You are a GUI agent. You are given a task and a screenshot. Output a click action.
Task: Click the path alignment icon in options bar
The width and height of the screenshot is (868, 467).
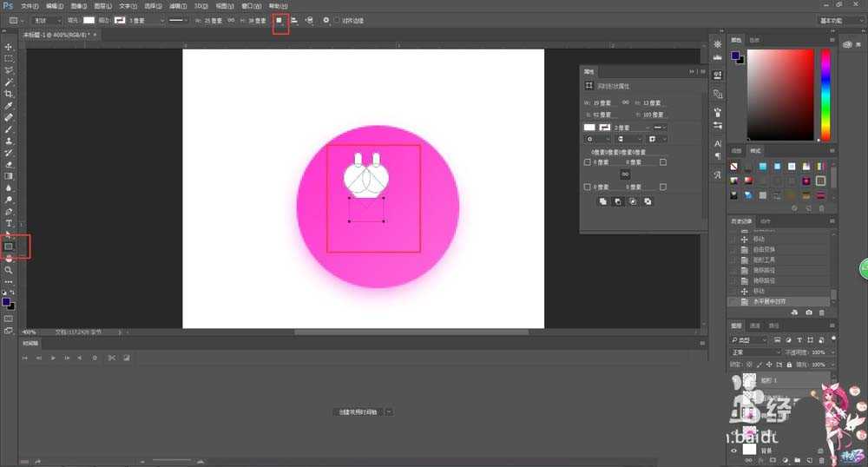tap(294, 20)
